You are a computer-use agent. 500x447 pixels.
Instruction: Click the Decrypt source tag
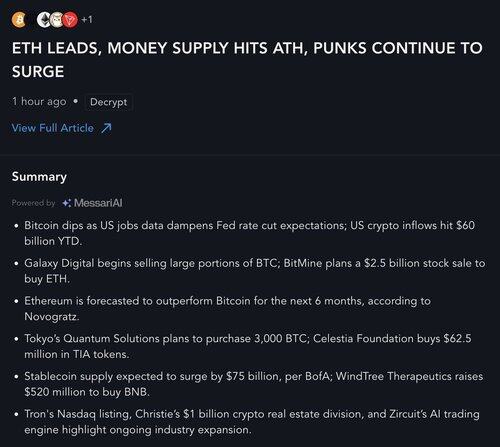(x=109, y=102)
